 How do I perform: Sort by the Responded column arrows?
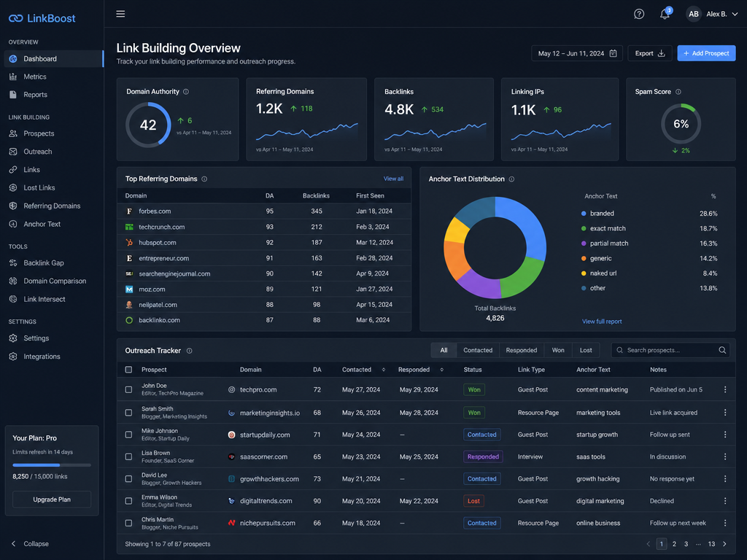441,370
